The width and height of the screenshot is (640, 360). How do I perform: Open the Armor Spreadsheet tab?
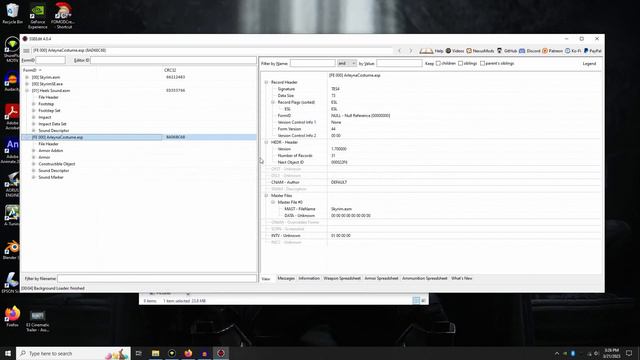tap(381, 278)
